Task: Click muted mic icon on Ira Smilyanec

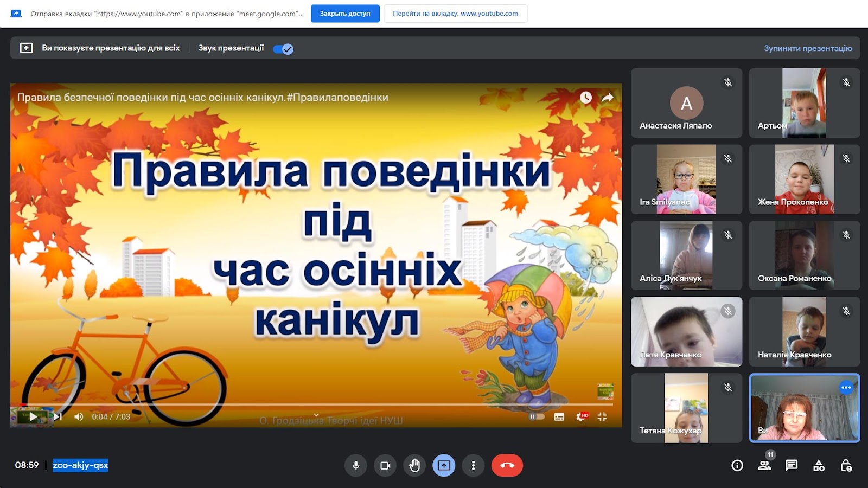Action: click(x=728, y=158)
